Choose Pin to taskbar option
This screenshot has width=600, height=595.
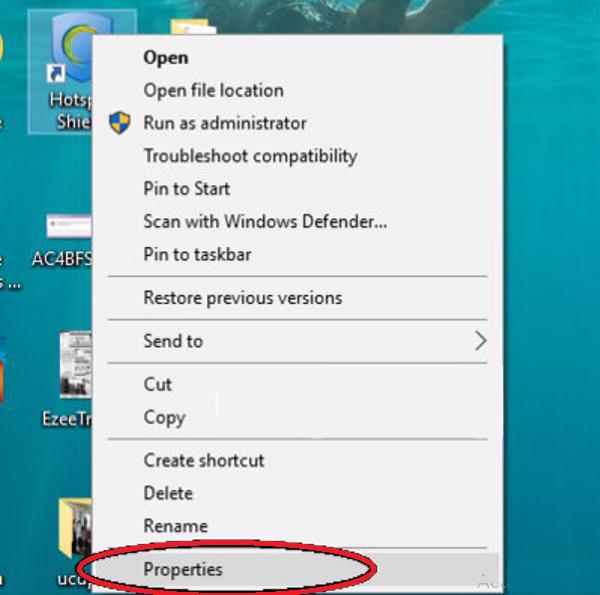click(x=197, y=255)
